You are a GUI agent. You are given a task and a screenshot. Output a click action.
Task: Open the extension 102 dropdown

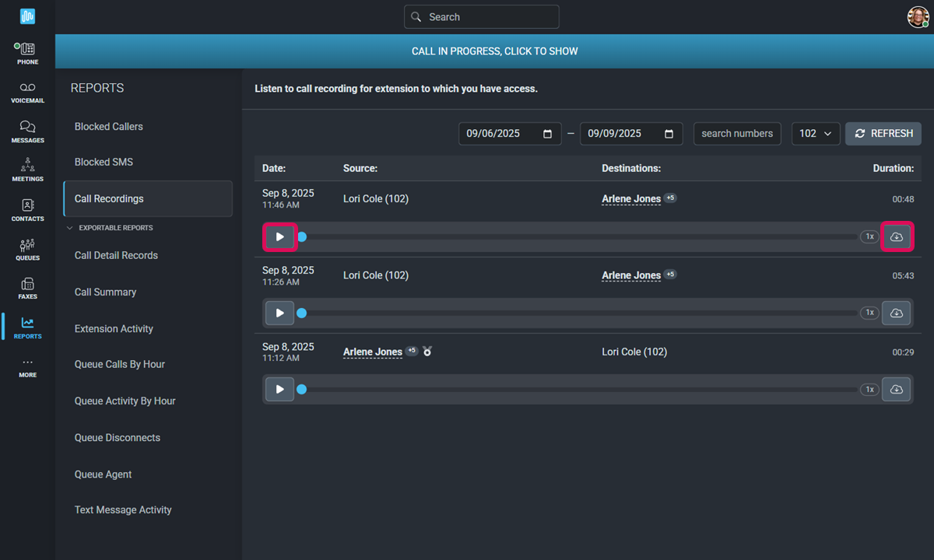pyautogui.click(x=815, y=134)
